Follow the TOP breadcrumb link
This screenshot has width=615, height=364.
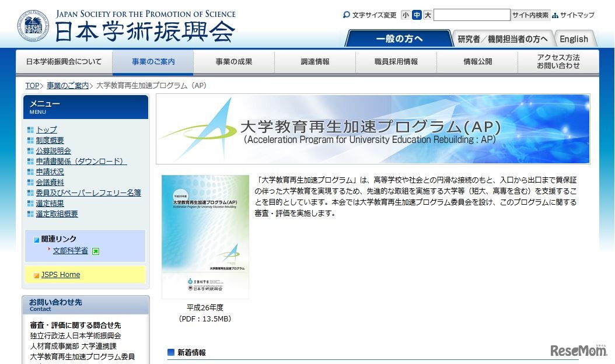click(x=32, y=86)
